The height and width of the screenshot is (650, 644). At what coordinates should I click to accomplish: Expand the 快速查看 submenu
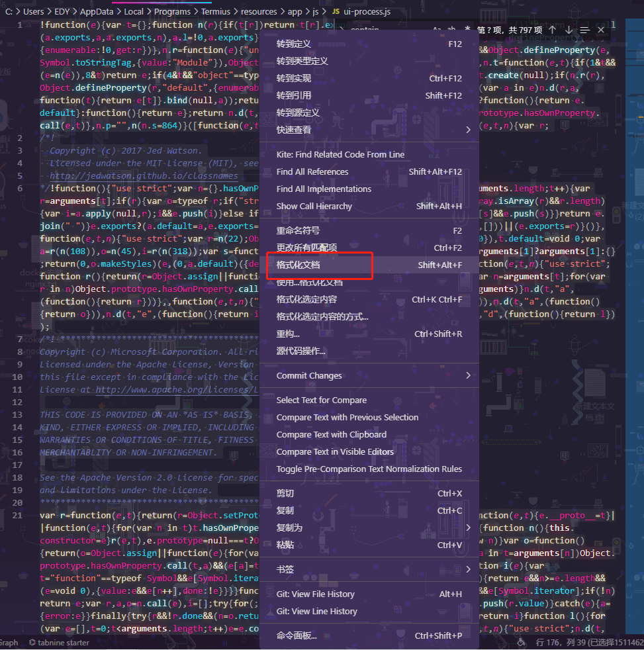click(469, 130)
